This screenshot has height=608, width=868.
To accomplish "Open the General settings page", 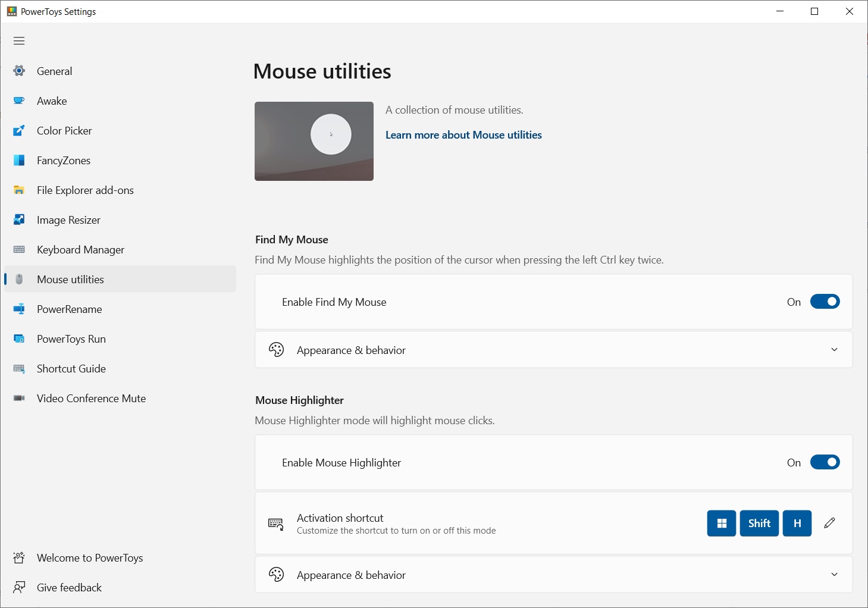I will click(54, 71).
